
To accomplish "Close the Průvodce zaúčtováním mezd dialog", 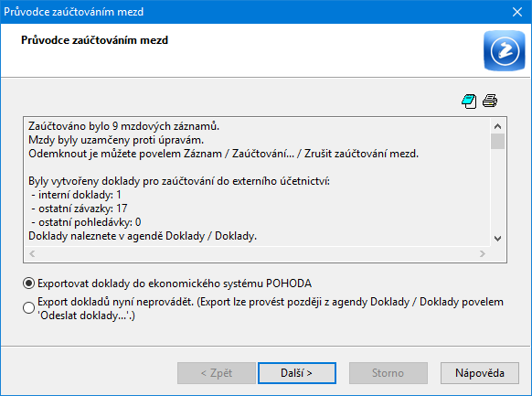I will 517,12.
